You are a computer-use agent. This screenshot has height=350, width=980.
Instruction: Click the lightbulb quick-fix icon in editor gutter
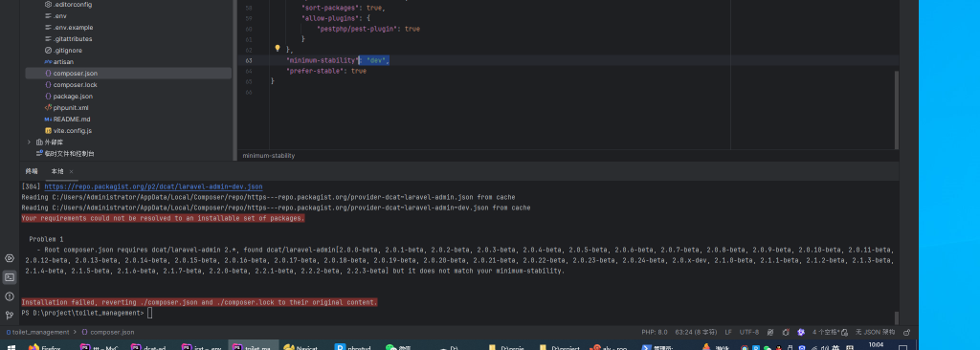[278, 48]
